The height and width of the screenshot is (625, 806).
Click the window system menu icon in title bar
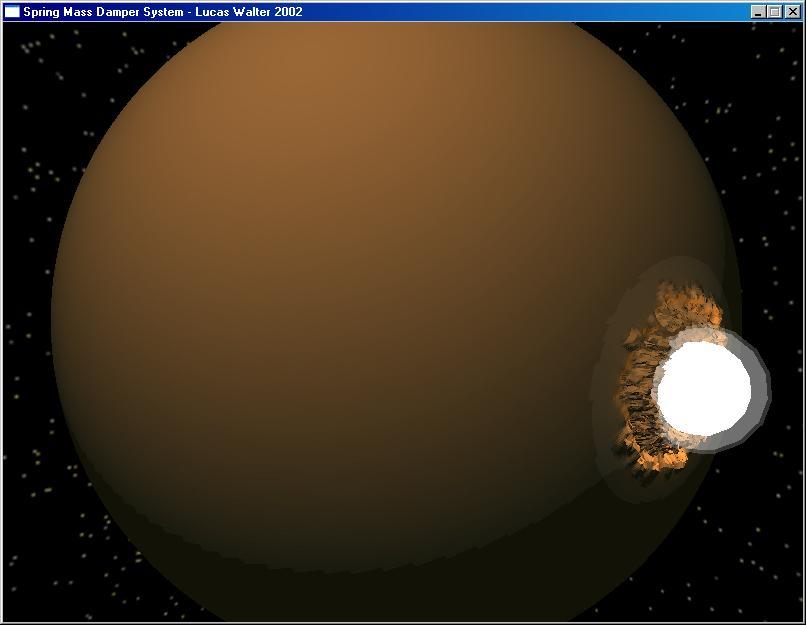[x=12, y=11]
